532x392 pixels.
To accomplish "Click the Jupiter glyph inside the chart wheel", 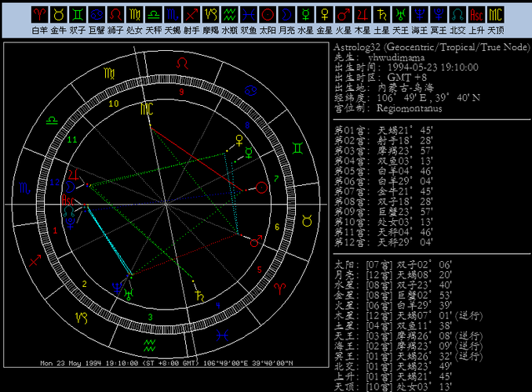I will coord(73,175).
